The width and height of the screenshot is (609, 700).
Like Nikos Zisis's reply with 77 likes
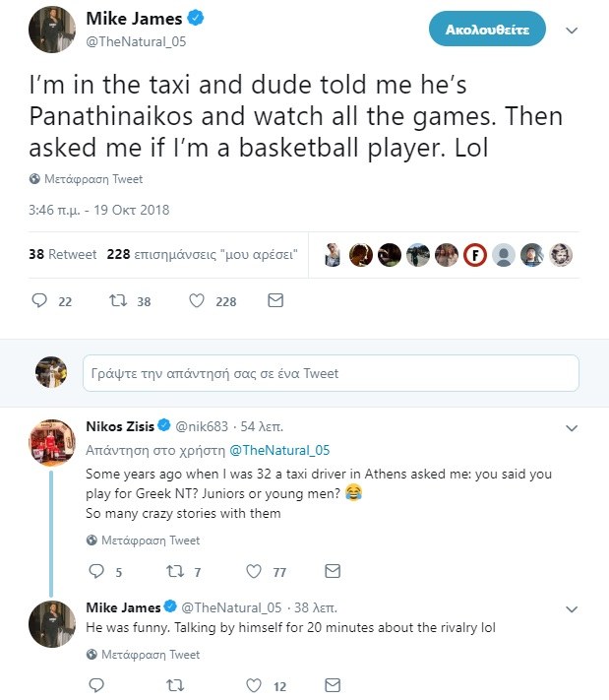pos(253,571)
